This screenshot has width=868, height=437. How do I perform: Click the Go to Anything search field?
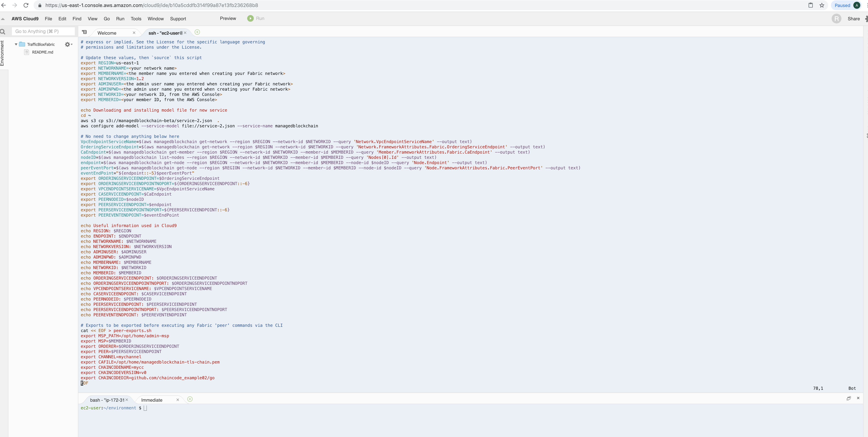[43, 31]
